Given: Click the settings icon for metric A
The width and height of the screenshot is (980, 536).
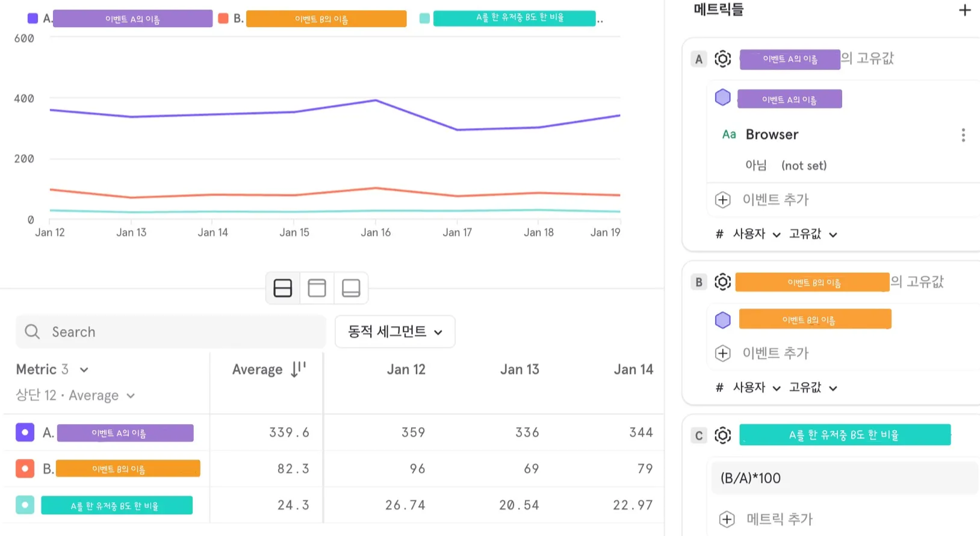Looking at the screenshot, I should click(x=722, y=59).
